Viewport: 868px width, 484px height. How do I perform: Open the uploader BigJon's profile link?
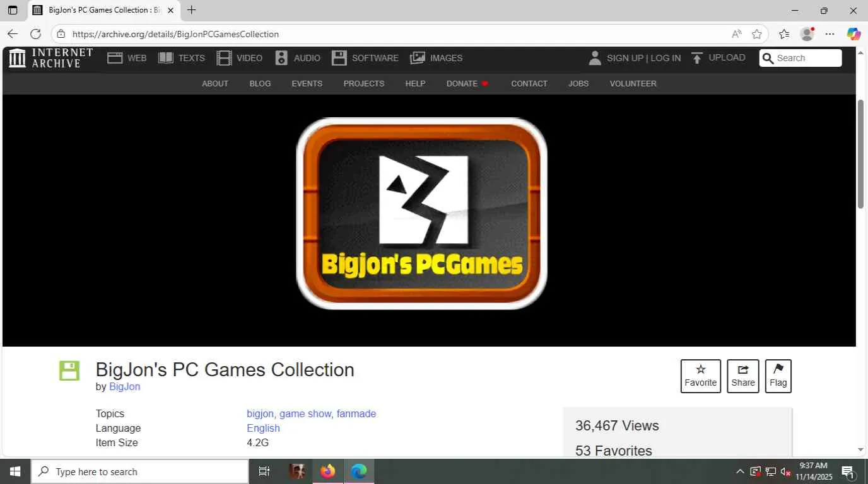pos(124,386)
